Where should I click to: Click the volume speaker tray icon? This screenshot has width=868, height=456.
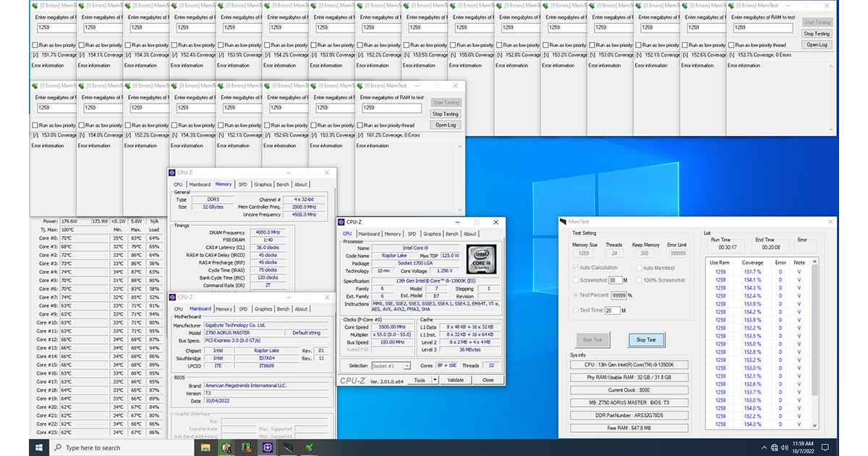[x=784, y=447]
